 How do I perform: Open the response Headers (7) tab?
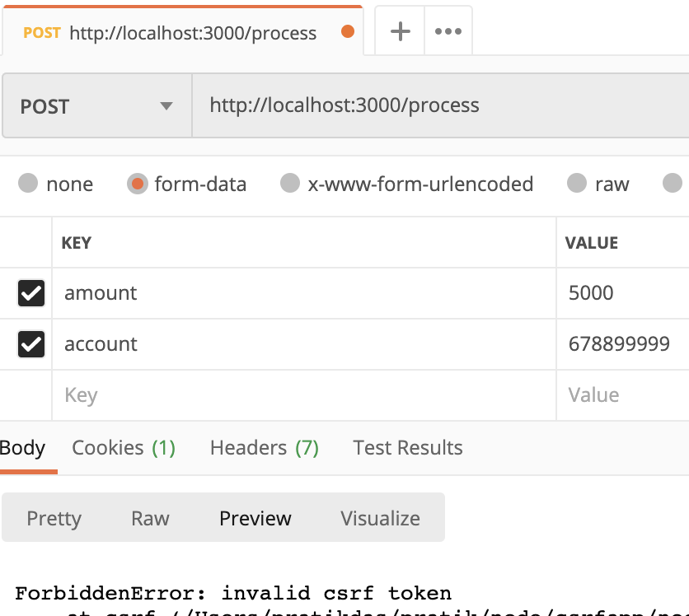265,448
